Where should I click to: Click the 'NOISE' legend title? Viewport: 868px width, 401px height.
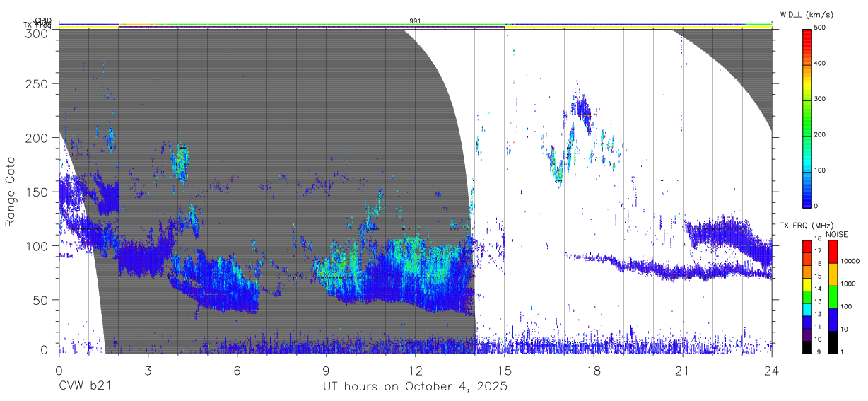(x=836, y=234)
